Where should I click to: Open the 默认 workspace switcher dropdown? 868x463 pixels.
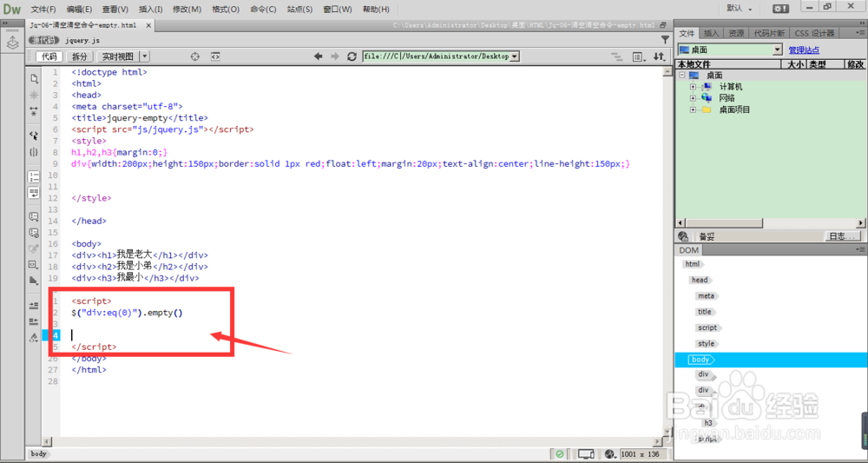point(739,9)
